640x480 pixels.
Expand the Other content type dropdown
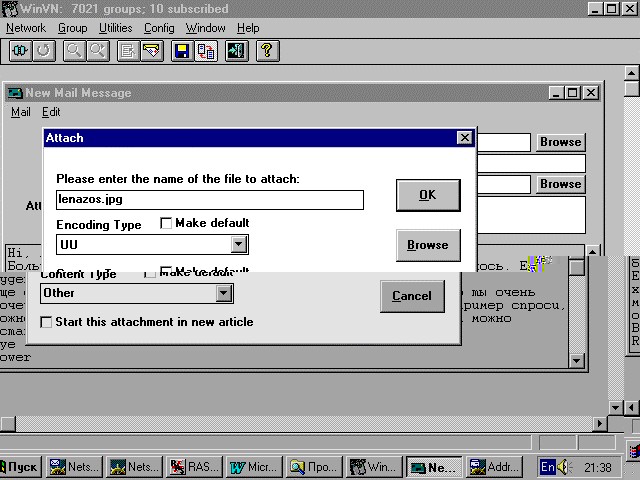224,293
